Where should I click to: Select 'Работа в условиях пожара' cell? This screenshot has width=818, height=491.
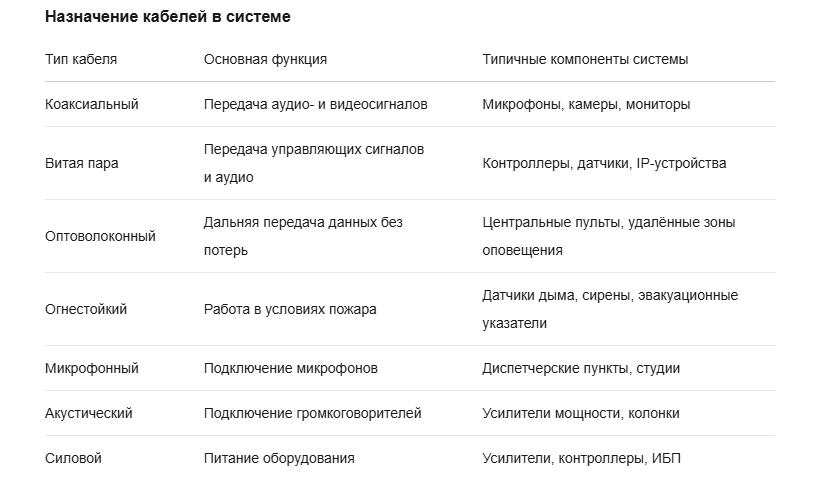(x=290, y=309)
